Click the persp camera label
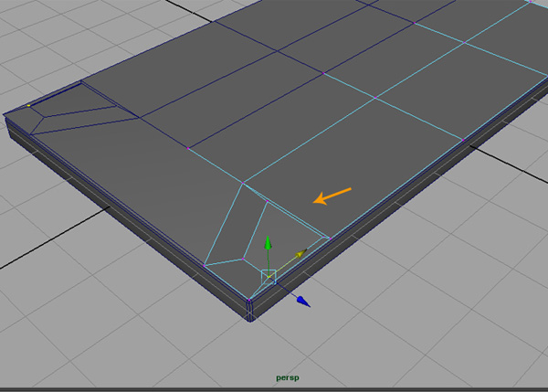 [289, 377]
